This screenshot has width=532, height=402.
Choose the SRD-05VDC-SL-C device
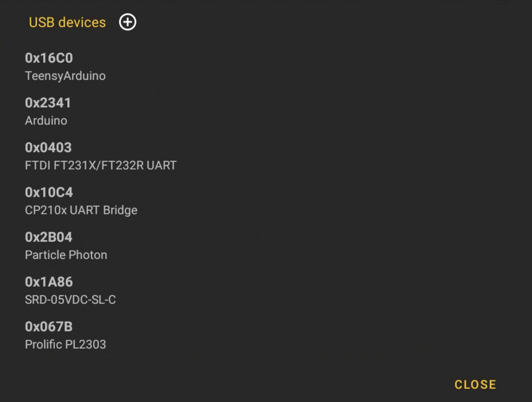[x=70, y=300]
